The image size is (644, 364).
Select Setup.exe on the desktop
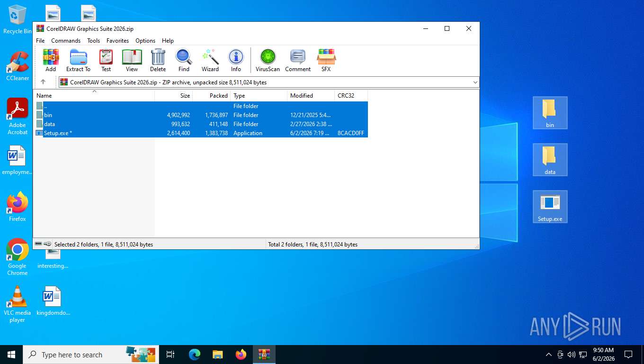[x=550, y=207]
